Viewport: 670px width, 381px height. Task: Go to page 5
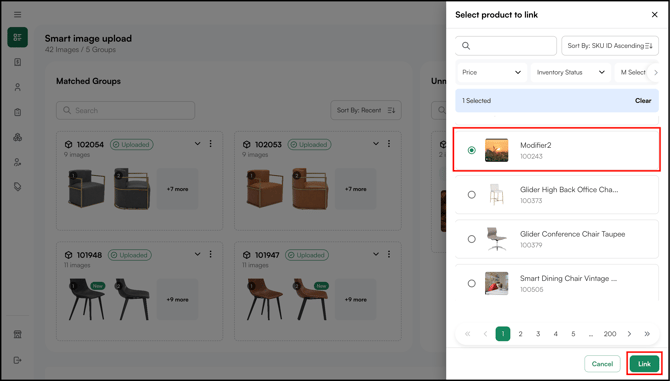click(573, 334)
